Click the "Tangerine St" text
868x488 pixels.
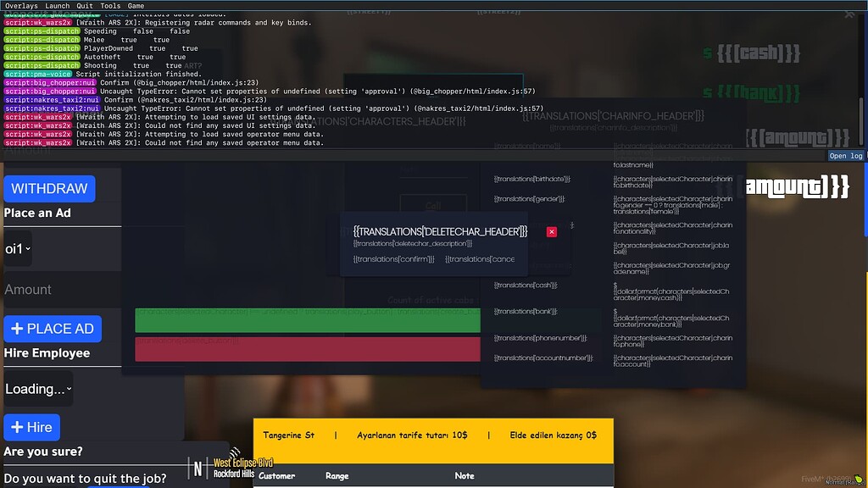coord(288,435)
